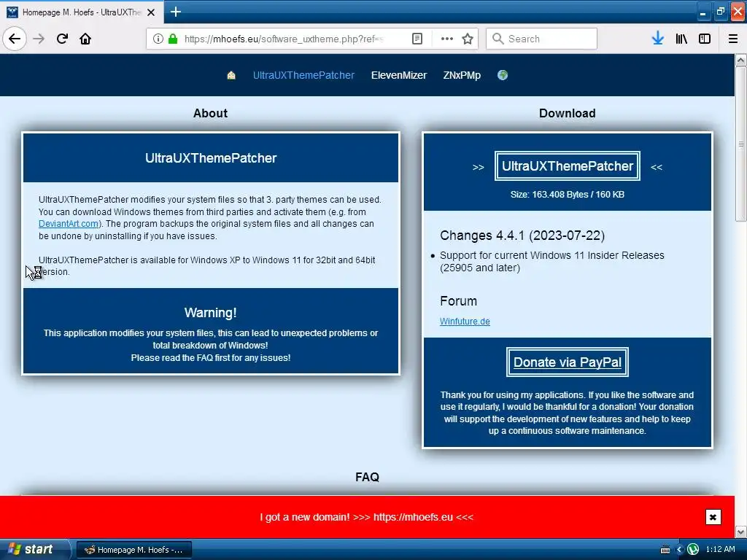Click the Forum heading

[x=458, y=301]
